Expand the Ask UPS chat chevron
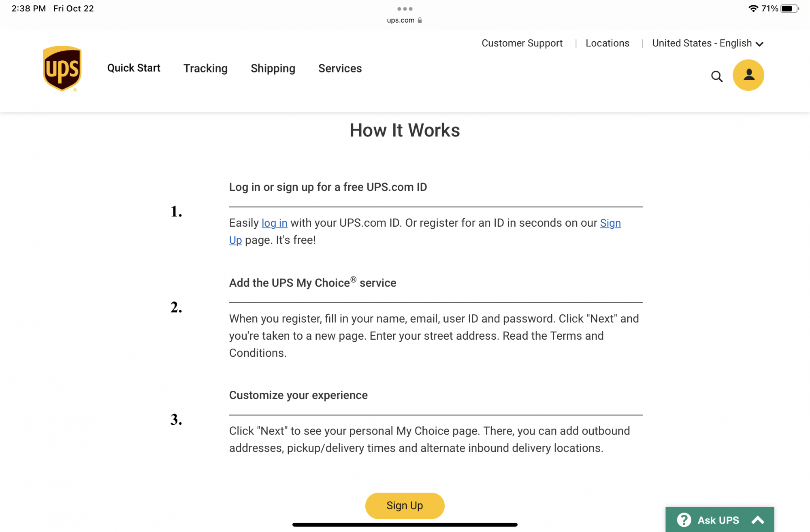The width and height of the screenshot is (810, 532). click(x=758, y=520)
